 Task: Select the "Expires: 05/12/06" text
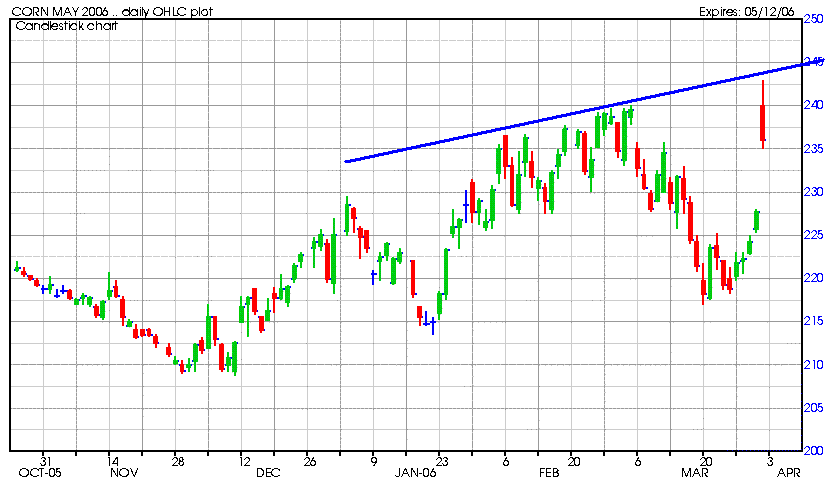(x=747, y=11)
